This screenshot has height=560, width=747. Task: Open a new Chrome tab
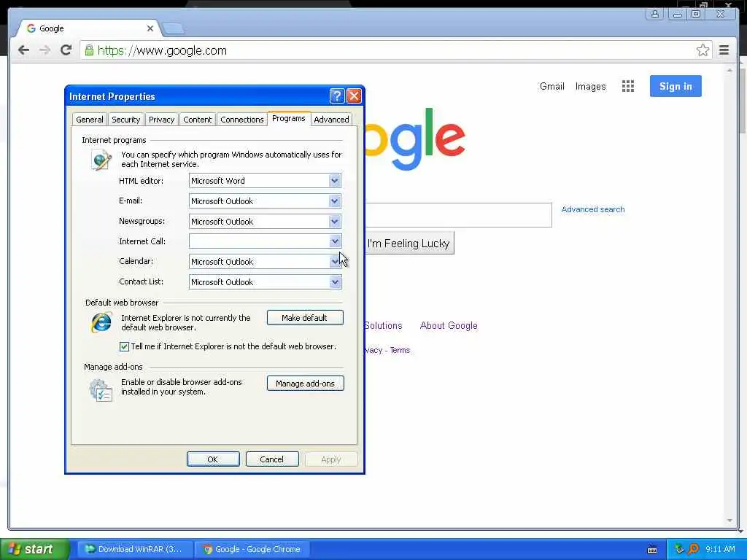(173, 29)
